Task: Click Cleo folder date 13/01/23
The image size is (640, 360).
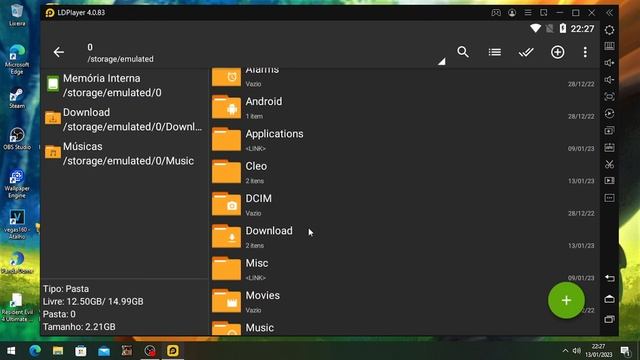Action: 581,181
